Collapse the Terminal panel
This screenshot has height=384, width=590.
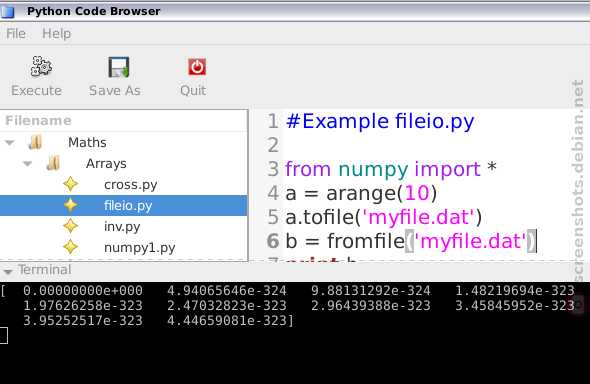click(8, 271)
